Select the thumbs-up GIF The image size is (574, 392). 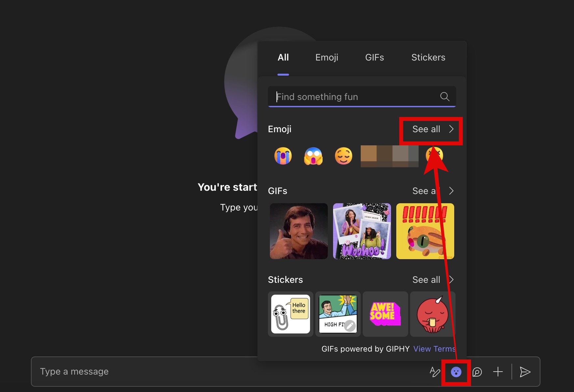(x=298, y=231)
